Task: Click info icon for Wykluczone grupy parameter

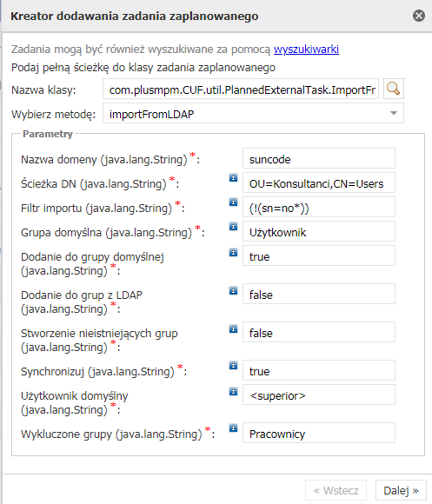Action: coord(233,428)
